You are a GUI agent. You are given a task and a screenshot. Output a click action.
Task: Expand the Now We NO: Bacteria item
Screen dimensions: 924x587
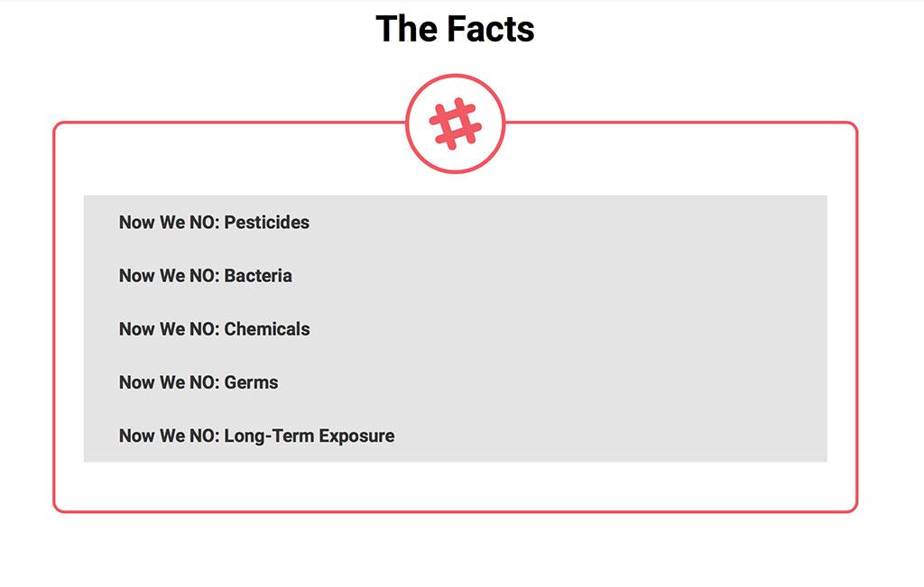coord(456,276)
